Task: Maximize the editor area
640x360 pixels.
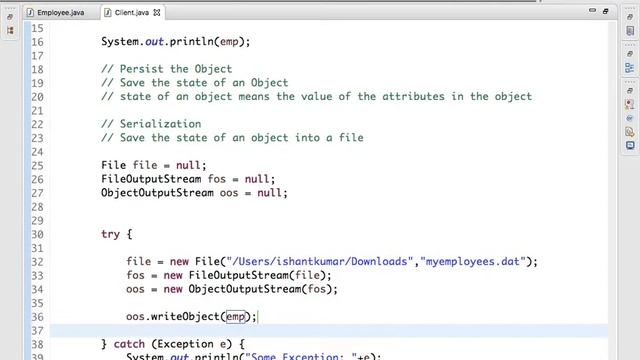Action: click(x=606, y=11)
